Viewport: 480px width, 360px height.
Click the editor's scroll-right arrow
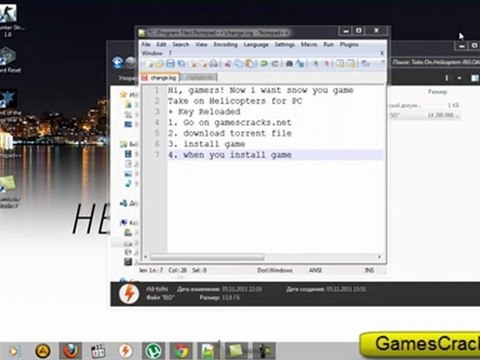pyautogui.click(x=379, y=257)
